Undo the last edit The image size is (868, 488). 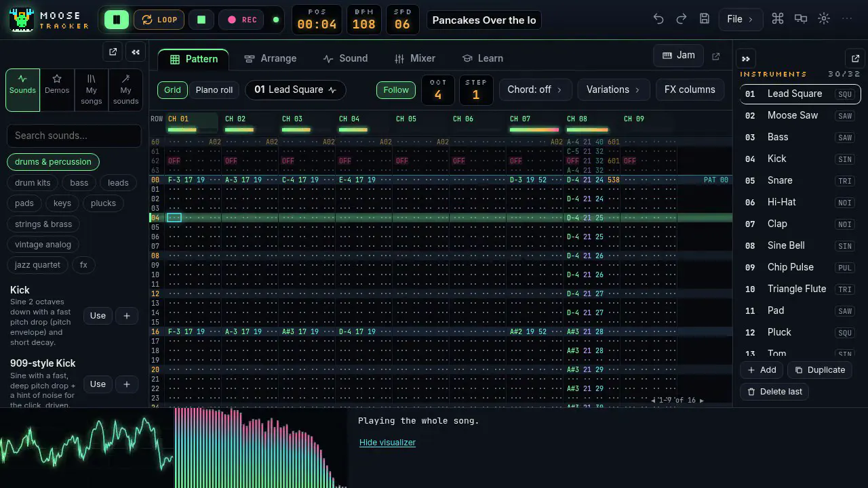tap(658, 19)
